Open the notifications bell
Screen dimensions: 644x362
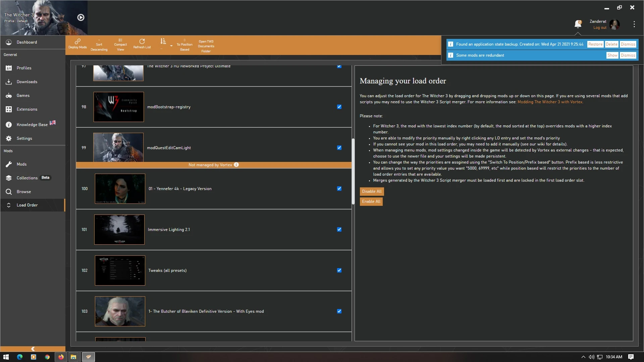(578, 24)
